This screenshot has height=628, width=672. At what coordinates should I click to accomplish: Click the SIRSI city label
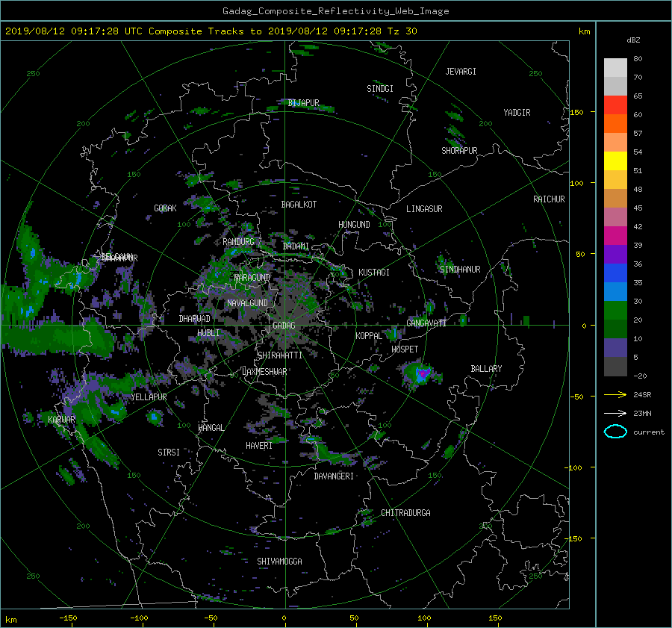pos(169,453)
